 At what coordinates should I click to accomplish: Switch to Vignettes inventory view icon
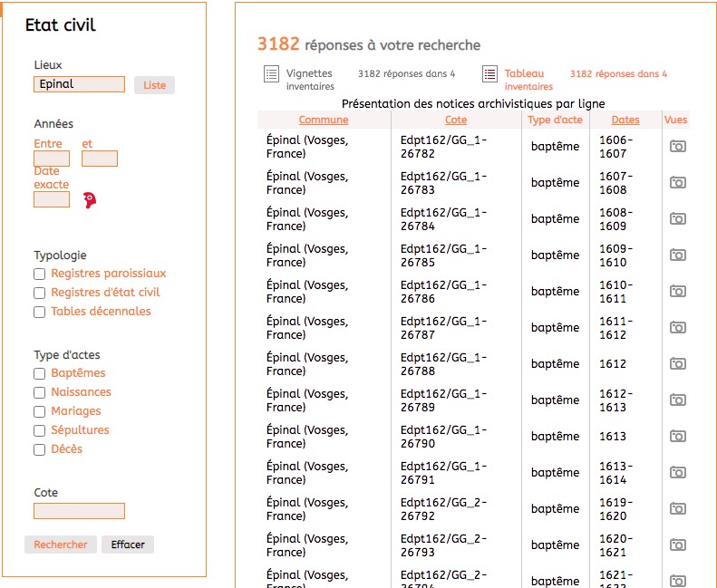[x=271, y=74]
